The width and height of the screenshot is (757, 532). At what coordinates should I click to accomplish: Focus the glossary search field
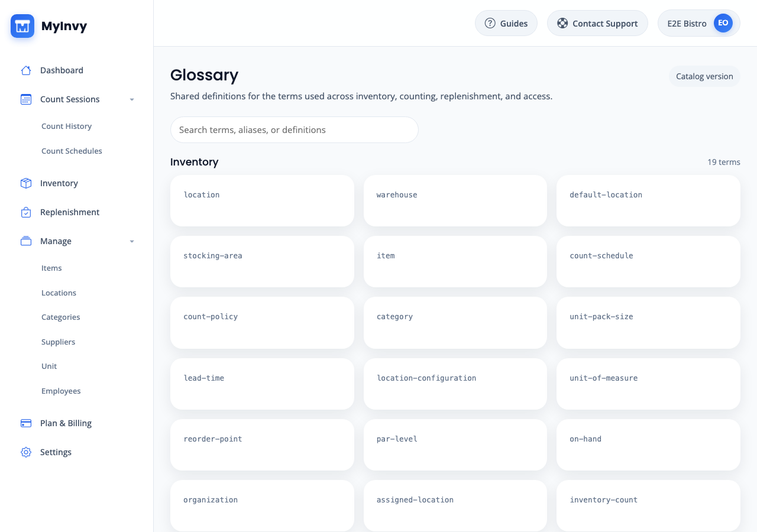pyautogui.click(x=295, y=129)
